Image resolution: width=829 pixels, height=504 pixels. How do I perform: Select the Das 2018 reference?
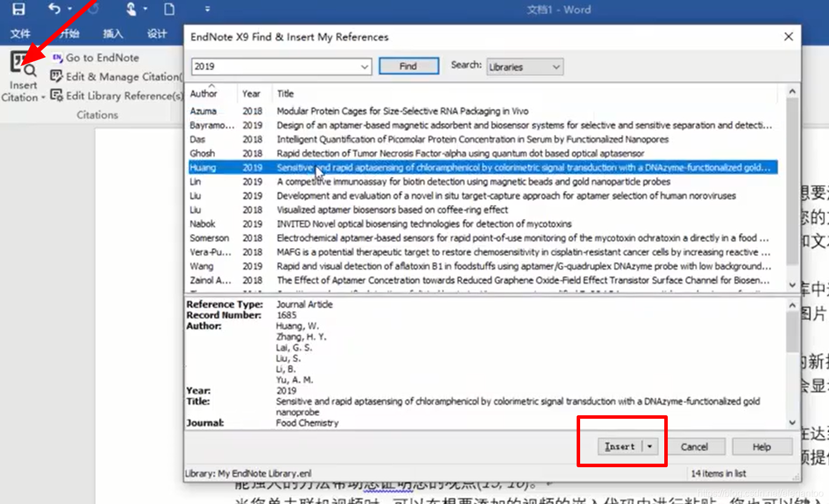[x=483, y=139]
